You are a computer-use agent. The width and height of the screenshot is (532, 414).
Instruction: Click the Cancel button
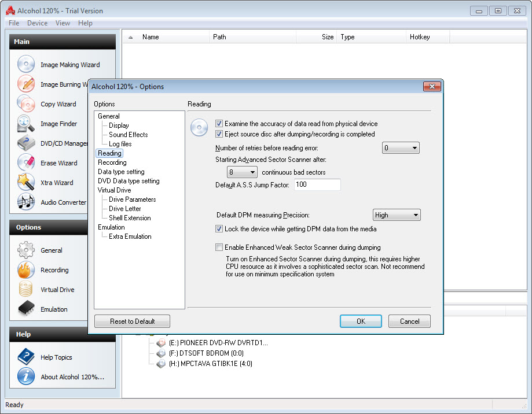click(409, 321)
